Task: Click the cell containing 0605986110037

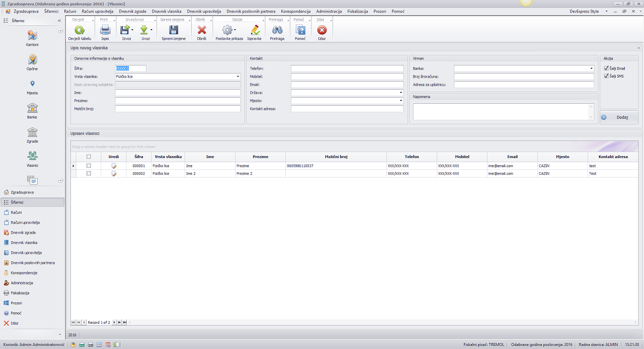Action: (x=336, y=166)
